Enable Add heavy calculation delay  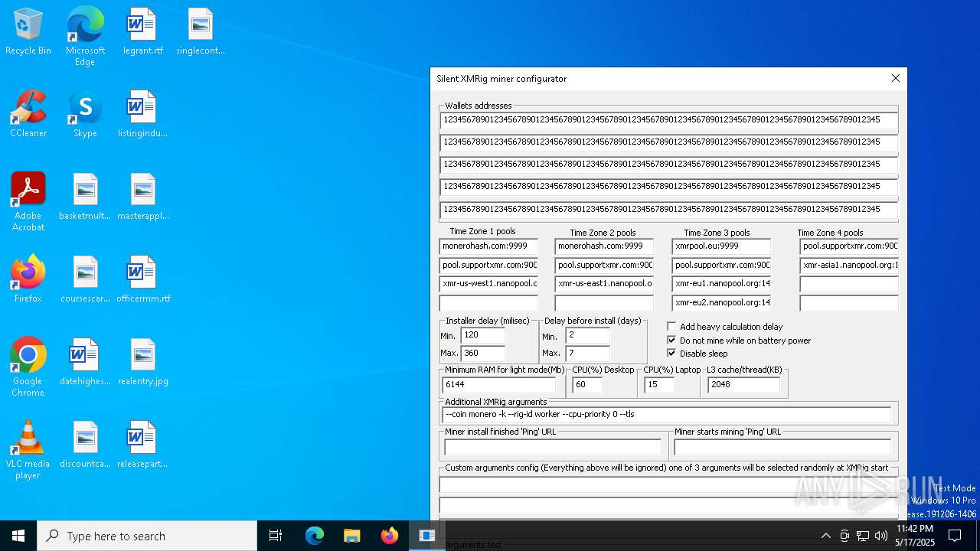click(671, 327)
